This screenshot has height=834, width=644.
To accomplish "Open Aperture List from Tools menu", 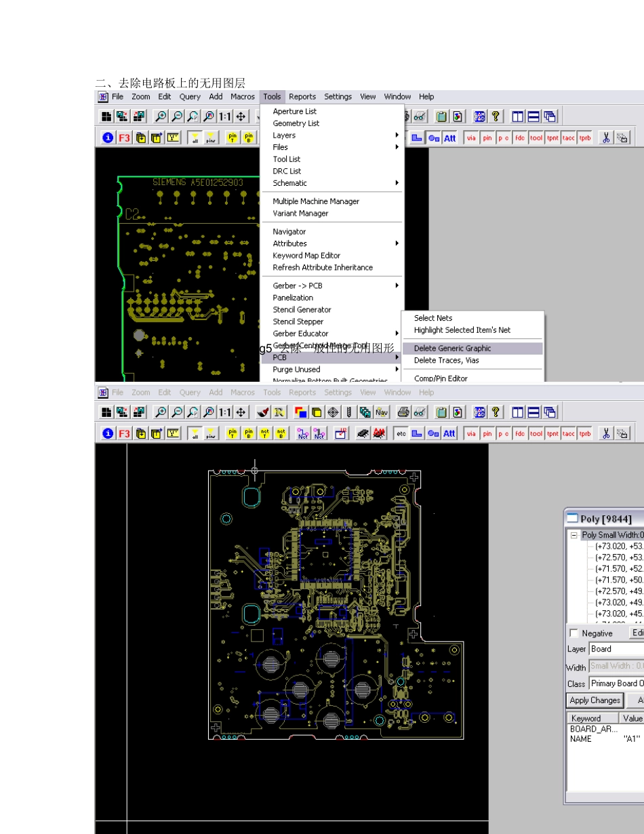I will [332, 111].
